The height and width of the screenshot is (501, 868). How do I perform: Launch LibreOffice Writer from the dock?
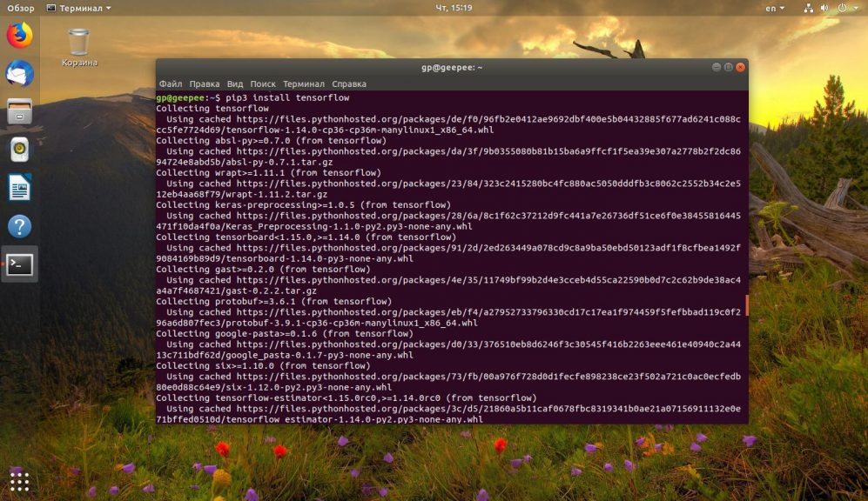[19, 188]
